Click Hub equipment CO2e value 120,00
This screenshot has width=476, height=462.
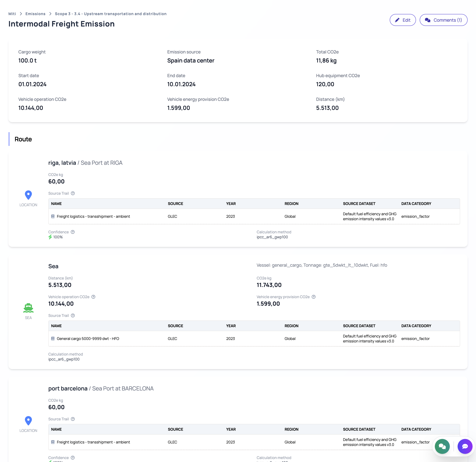click(325, 84)
